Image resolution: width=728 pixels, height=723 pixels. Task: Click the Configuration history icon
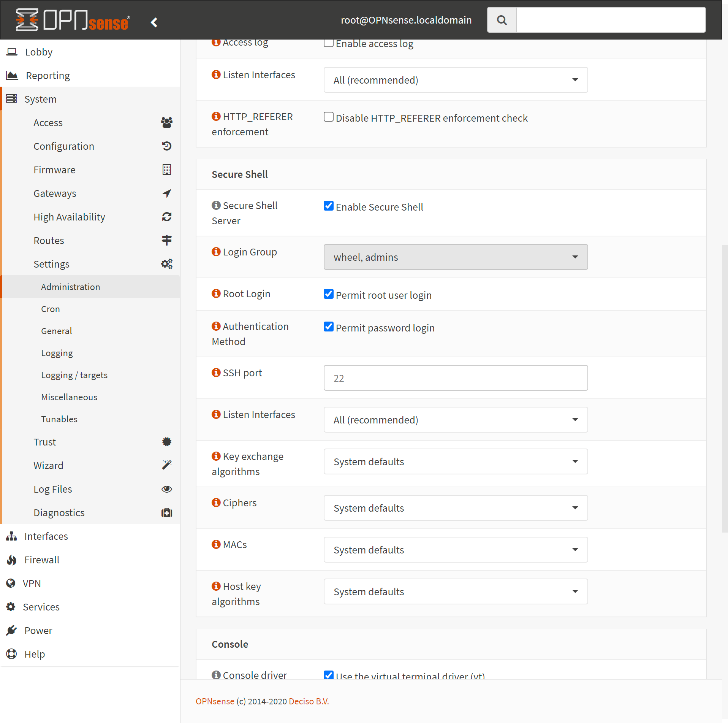click(x=166, y=146)
